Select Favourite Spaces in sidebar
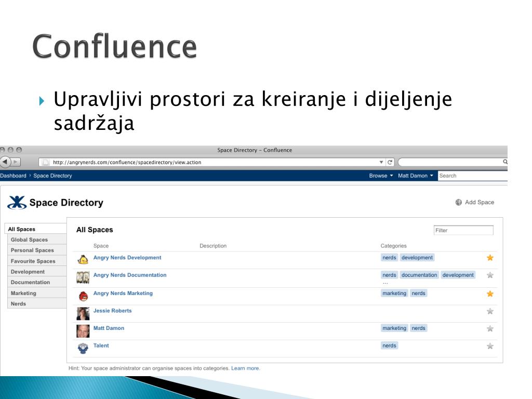This screenshot has width=532, height=399. (37, 261)
